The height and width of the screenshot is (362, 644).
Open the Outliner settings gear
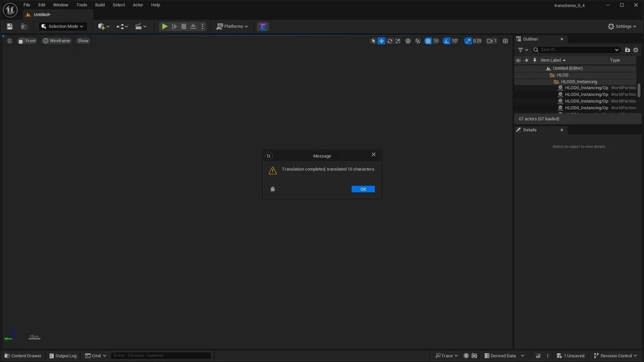click(x=635, y=50)
